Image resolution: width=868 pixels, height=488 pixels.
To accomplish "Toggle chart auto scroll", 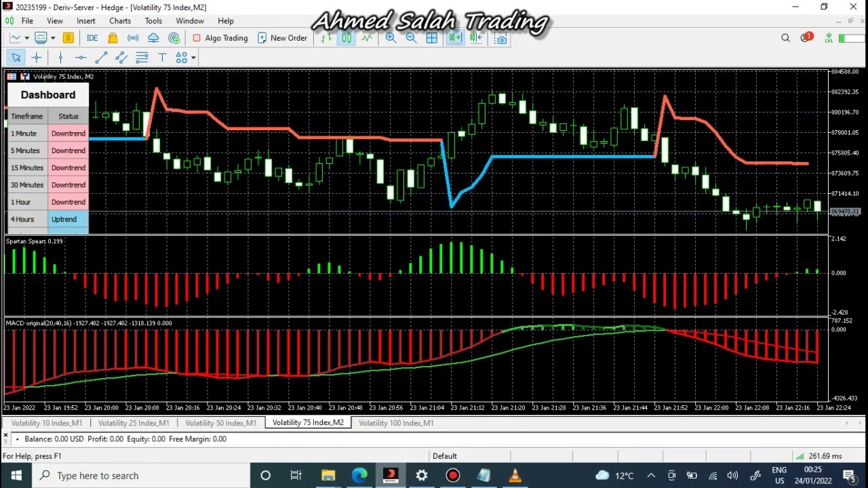I will point(455,38).
